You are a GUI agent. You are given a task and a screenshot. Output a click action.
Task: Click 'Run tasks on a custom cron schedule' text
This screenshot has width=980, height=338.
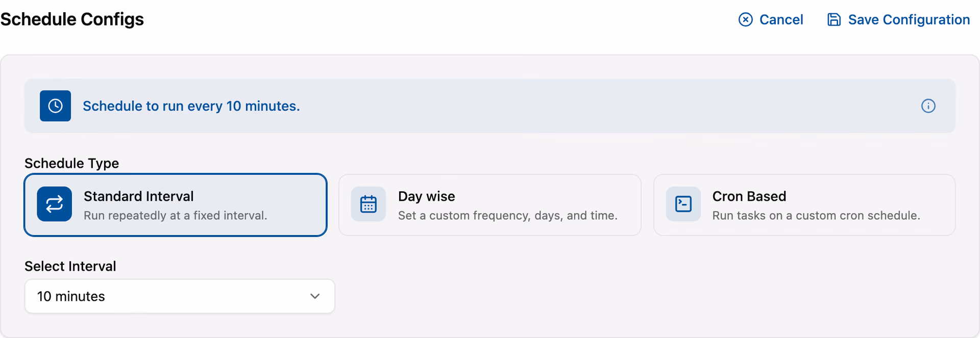coord(816,216)
